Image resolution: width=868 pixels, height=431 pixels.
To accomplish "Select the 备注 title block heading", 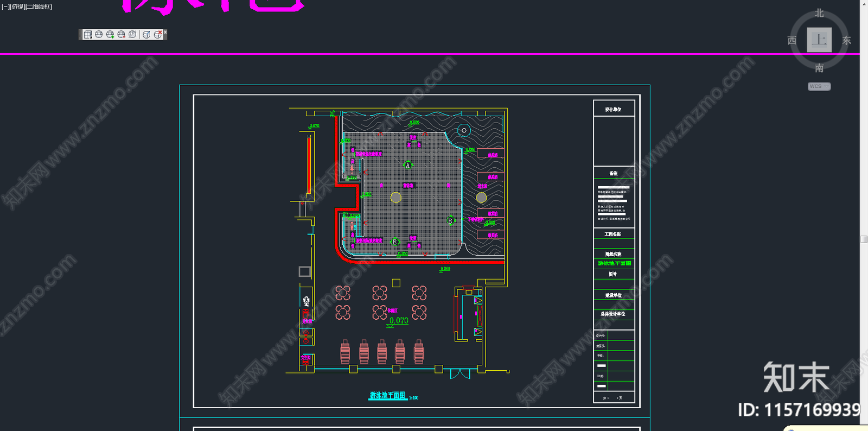I will [614, 173].
